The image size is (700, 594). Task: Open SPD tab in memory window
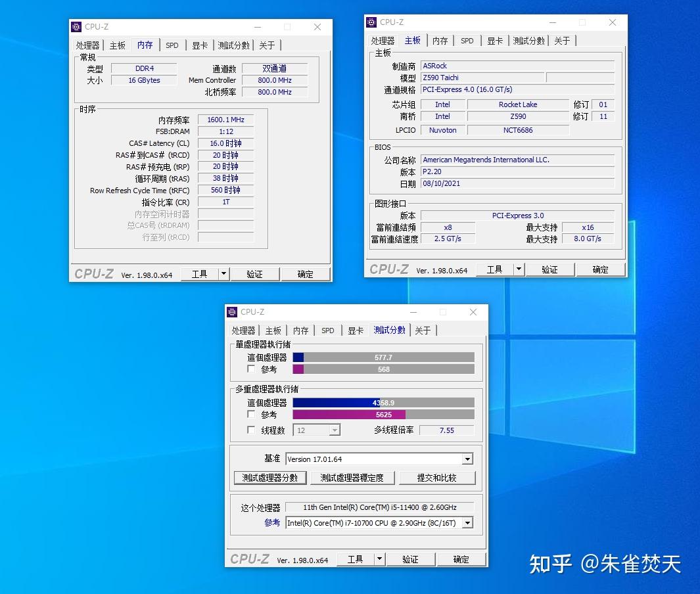click(172, 45)
